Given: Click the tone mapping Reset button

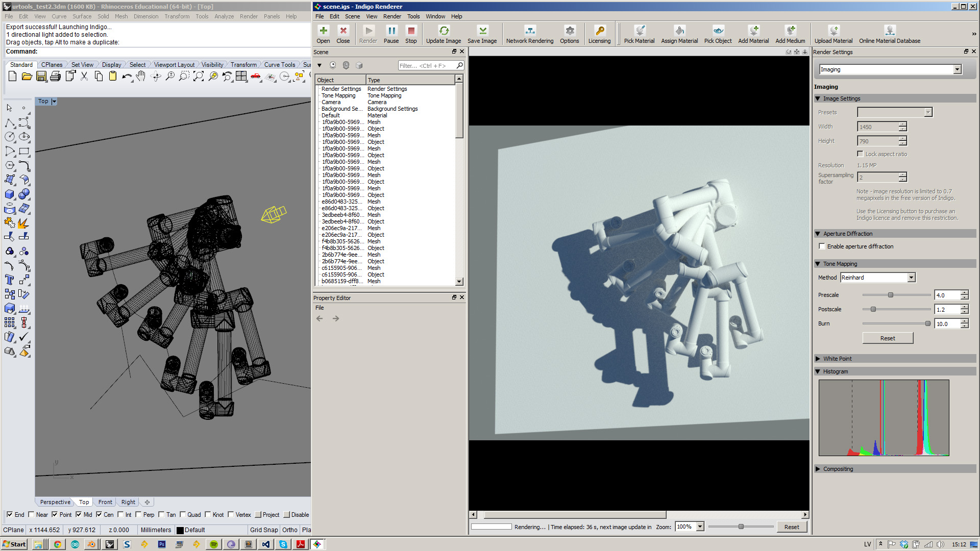Looking at the screenshot, I should click(887, 338).
